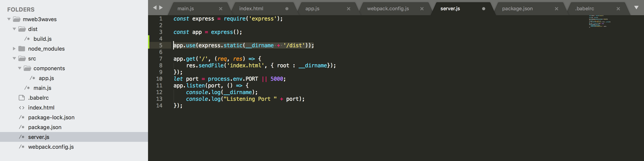
Task: Close the webpack.config.js tab
Action: coord(422,9)
